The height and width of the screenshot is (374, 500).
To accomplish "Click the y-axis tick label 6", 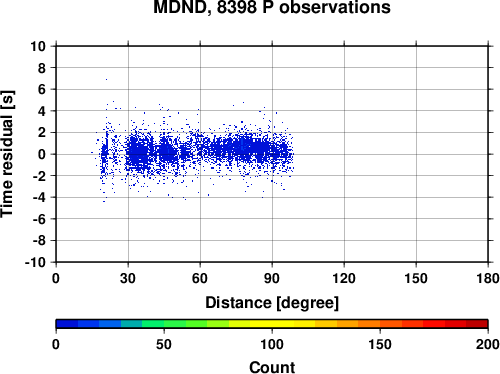I will [x=42, y=89].
